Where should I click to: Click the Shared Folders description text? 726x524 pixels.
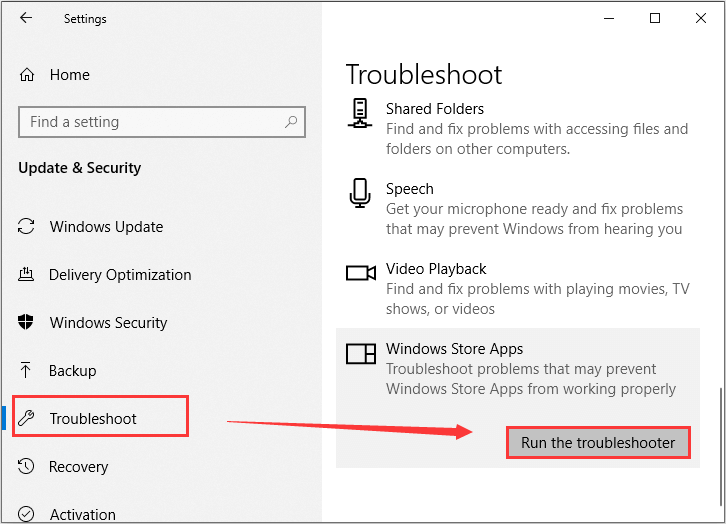pos(537,139)
